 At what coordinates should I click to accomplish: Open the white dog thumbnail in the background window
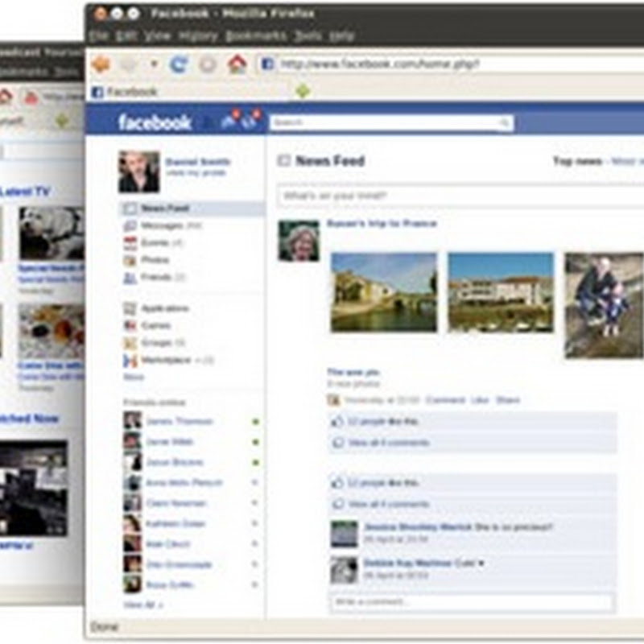click(x=52, y=233)
